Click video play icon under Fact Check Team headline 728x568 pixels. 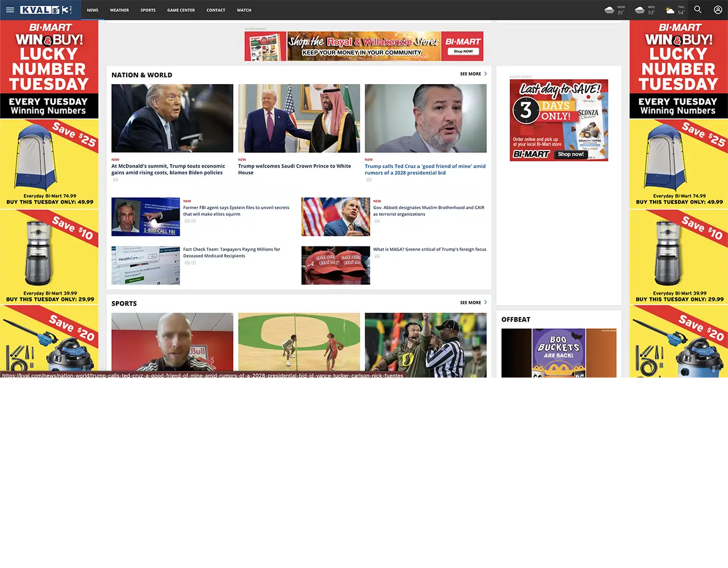click(193, 262)
